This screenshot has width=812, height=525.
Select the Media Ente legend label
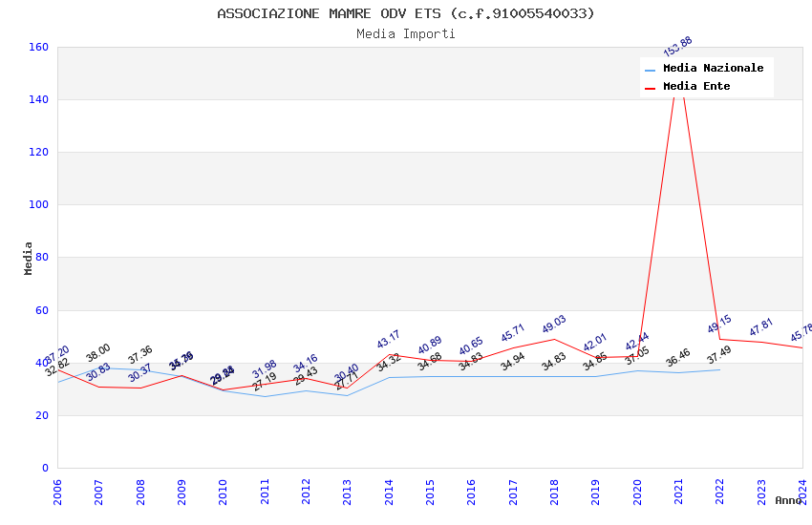coord(696,86)
